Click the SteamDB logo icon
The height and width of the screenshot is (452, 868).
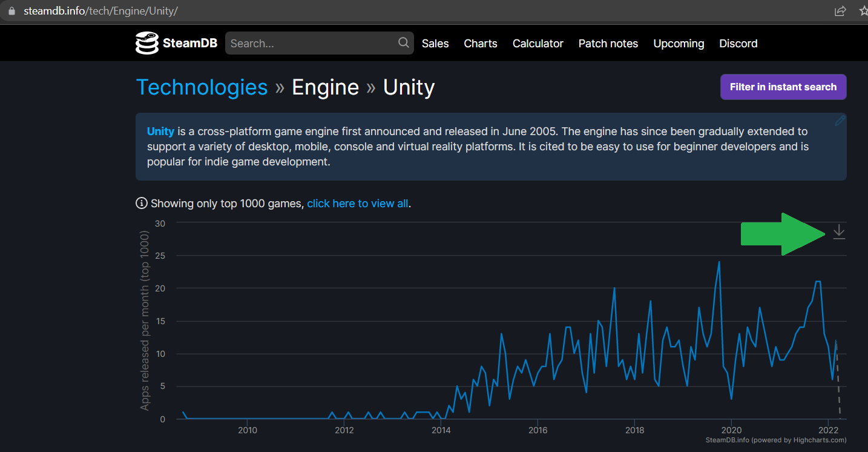point(147,43)
